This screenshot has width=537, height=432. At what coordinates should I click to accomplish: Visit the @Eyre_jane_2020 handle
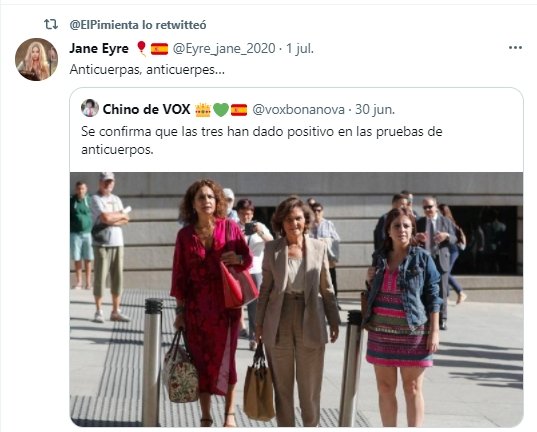coord(224,49)
